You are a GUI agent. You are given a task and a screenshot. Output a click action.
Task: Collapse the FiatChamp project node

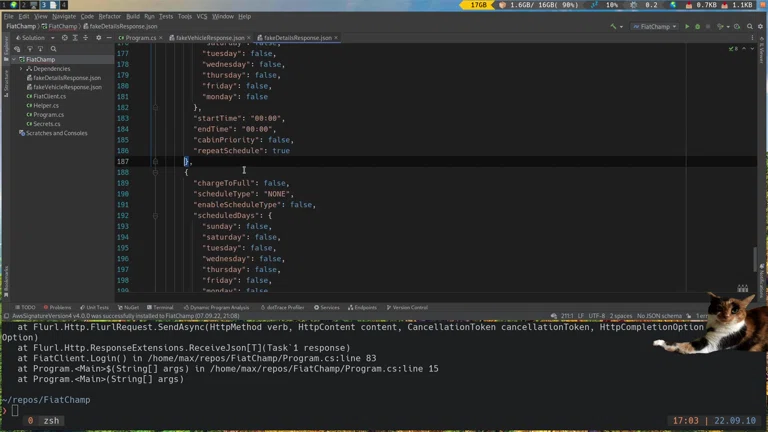(x=14, y=59)
